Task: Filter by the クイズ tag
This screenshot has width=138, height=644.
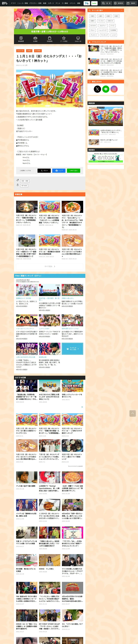Action: click(x=112, y=26)
